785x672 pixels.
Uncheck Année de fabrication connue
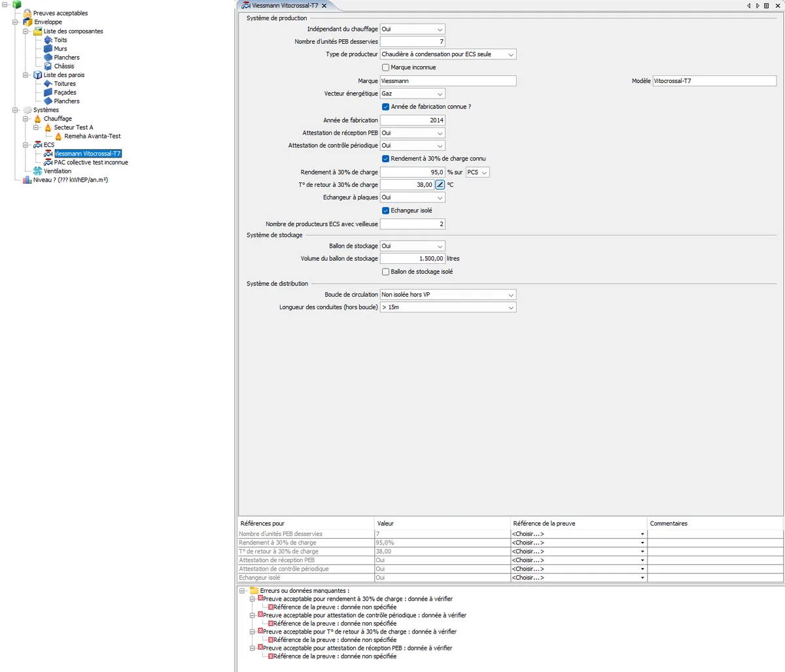(x=385, y=107)
